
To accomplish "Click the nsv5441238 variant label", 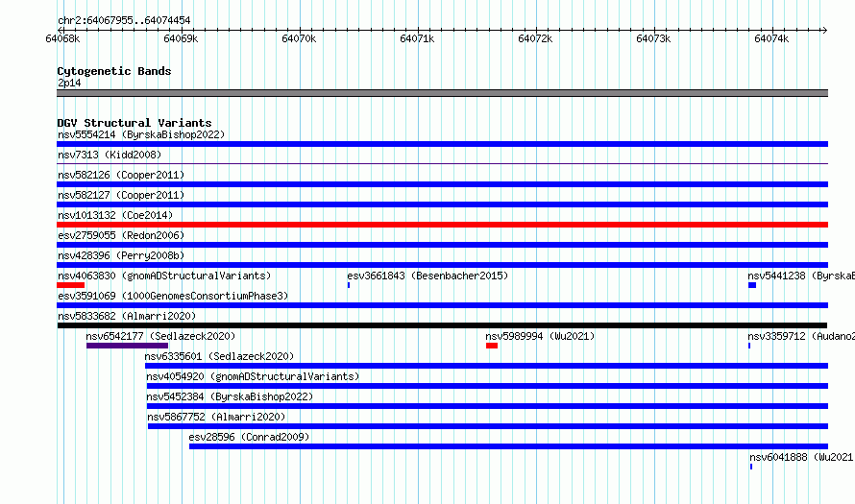I will 801,276.
